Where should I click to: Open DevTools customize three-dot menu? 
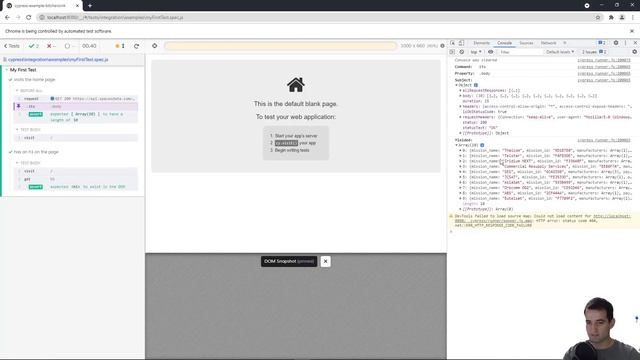coord(625,43)
